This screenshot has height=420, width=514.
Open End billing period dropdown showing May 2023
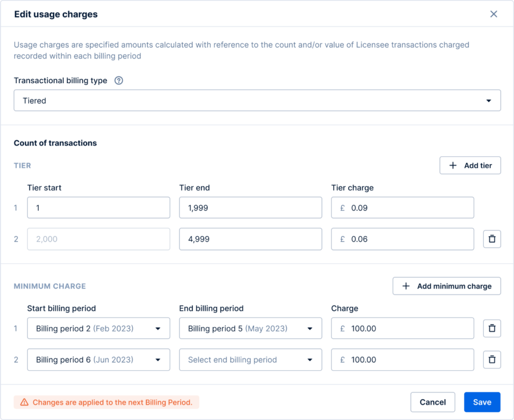tap(250, 328)
